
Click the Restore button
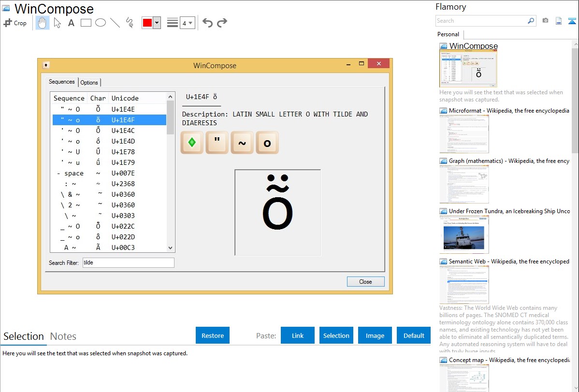click(213, 335)
